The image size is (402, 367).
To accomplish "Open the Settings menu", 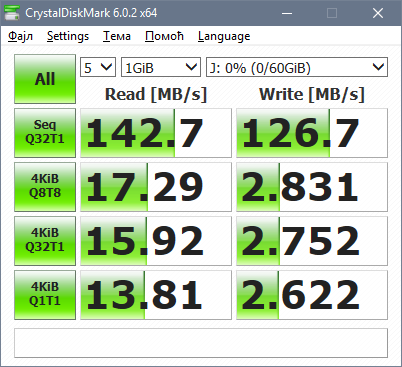I will pyautogui.click(x=68, y=36).
